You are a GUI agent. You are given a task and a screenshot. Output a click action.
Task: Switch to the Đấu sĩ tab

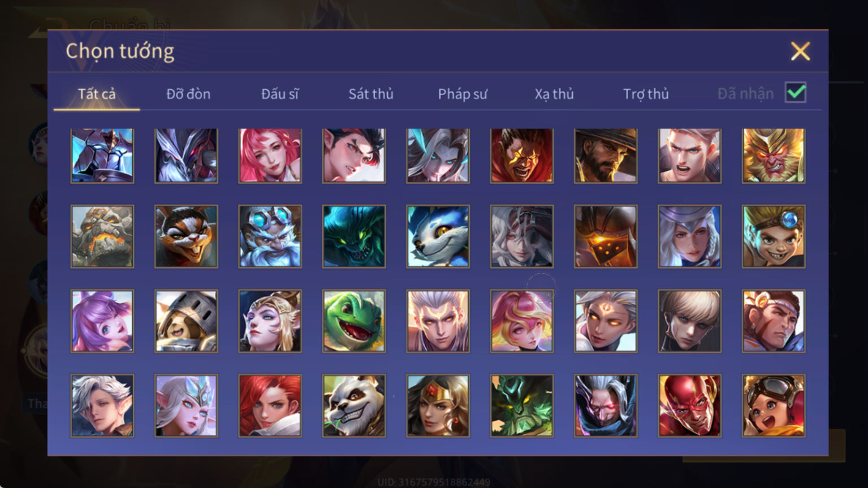point(280,94)
